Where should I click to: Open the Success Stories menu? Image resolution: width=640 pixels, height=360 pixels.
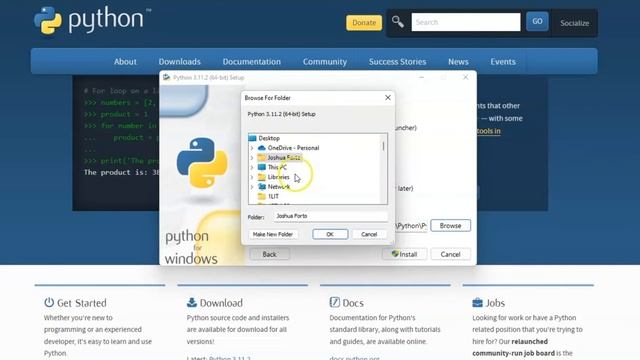point(397,62)
